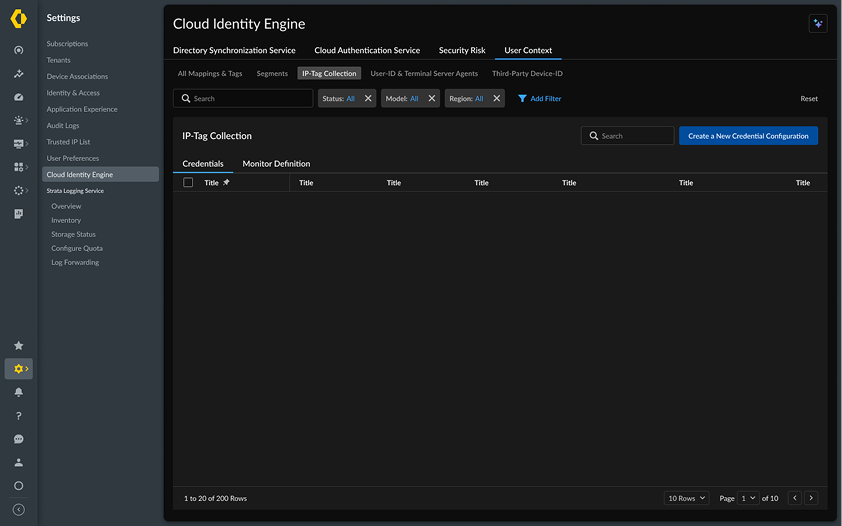Open Trusted IP List settings page
The height and width of the screenshot is (526, 842).
pos(68,142)
